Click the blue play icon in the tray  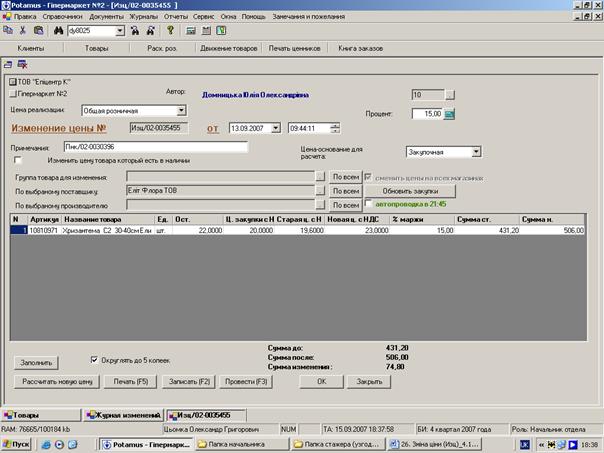[x=573, y=445]
